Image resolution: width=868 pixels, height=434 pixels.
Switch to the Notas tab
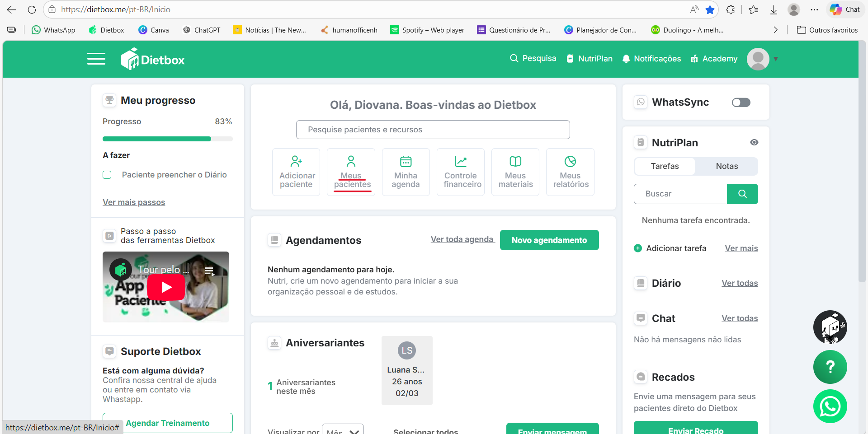pyautogui.click(x=726, y=166)
